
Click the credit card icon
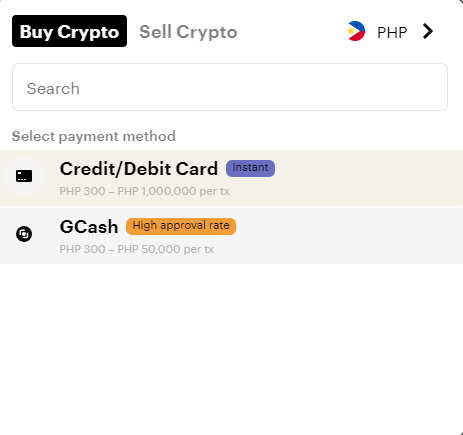[x=24, y=176]
